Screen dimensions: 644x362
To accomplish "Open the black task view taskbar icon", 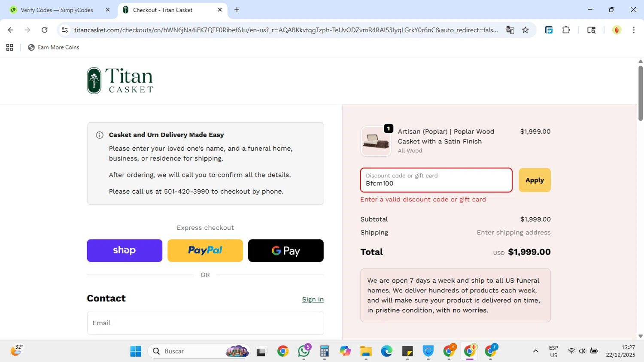I will coord(261,351).
